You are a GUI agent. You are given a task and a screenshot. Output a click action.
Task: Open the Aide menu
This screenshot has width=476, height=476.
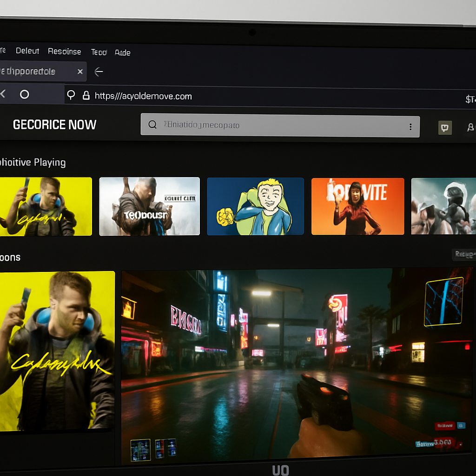(x=123, y=53)
